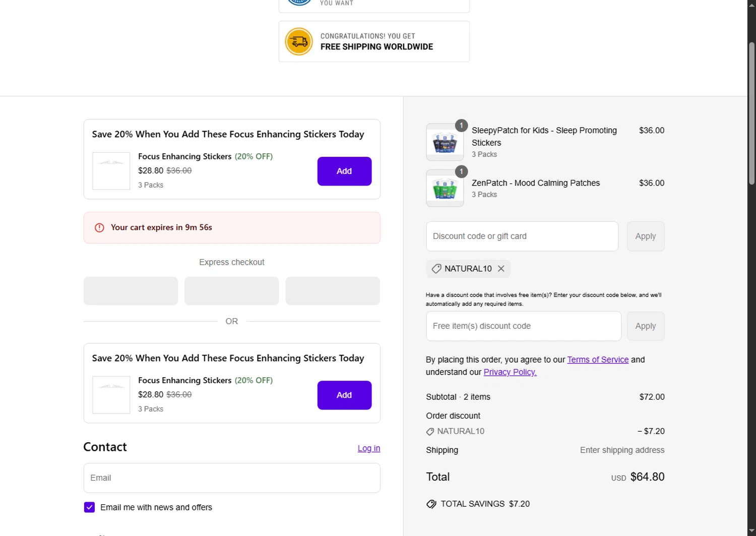Click the "Subtotal · 2 items" label
The width and height of the screenshot is (756, 536).
pos(458,397)
